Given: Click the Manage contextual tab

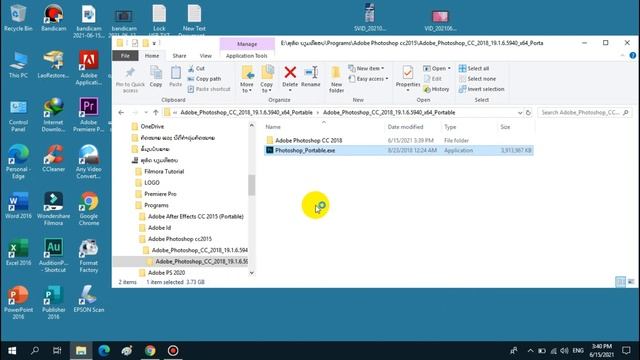Looking at the screenshot, I should point(247,44).
